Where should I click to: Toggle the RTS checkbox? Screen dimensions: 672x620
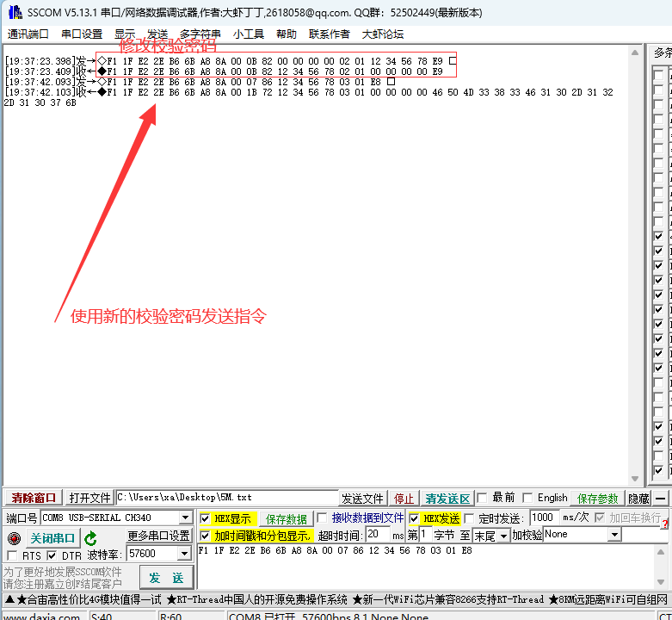(12, 555)
